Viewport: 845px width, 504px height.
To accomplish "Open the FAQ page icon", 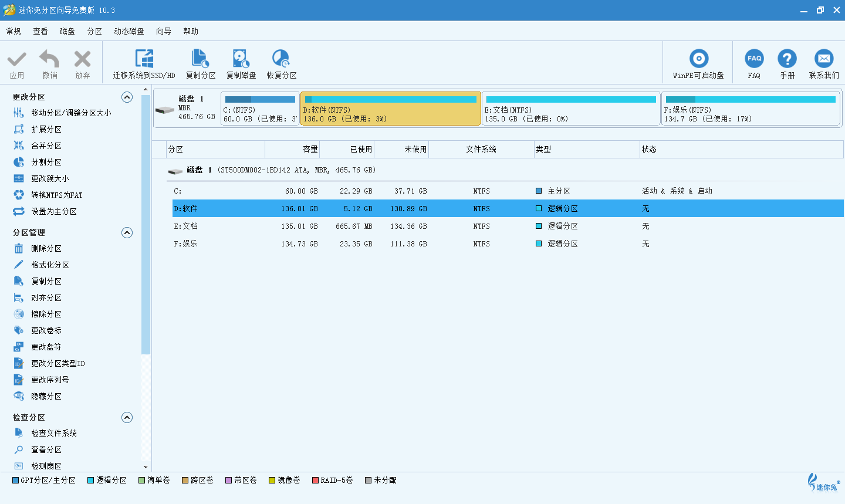I will pos(754,59).
